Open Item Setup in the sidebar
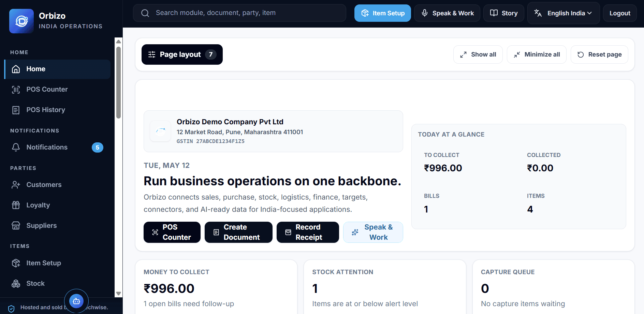This screenshot has width=644, height=314. pyautogui.click(x=57, y=263)
